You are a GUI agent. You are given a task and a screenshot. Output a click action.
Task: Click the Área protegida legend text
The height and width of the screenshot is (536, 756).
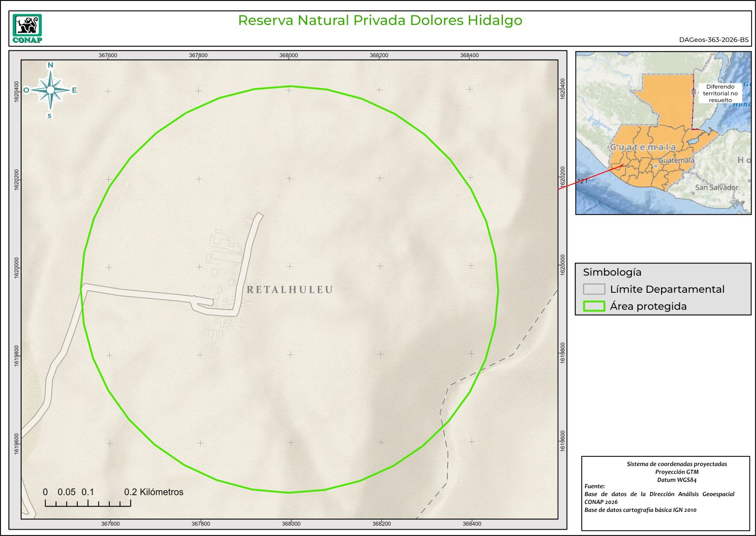648,306
